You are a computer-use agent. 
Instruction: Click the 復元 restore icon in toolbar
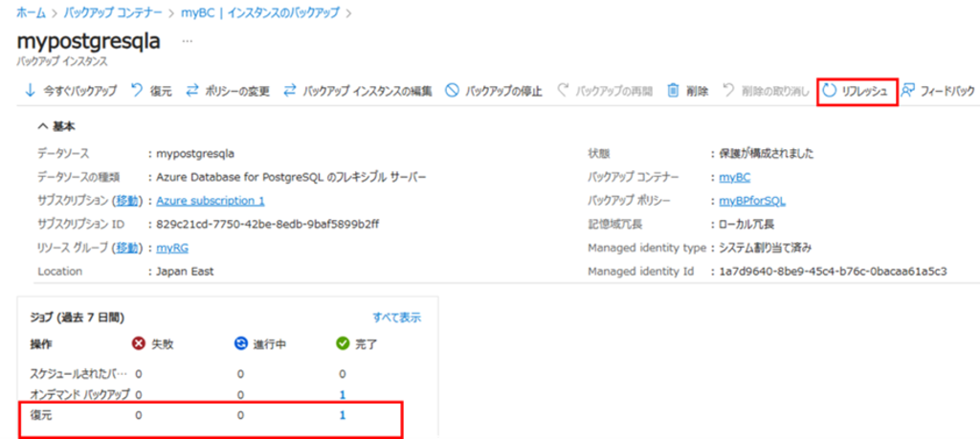(x=137, y=91)
